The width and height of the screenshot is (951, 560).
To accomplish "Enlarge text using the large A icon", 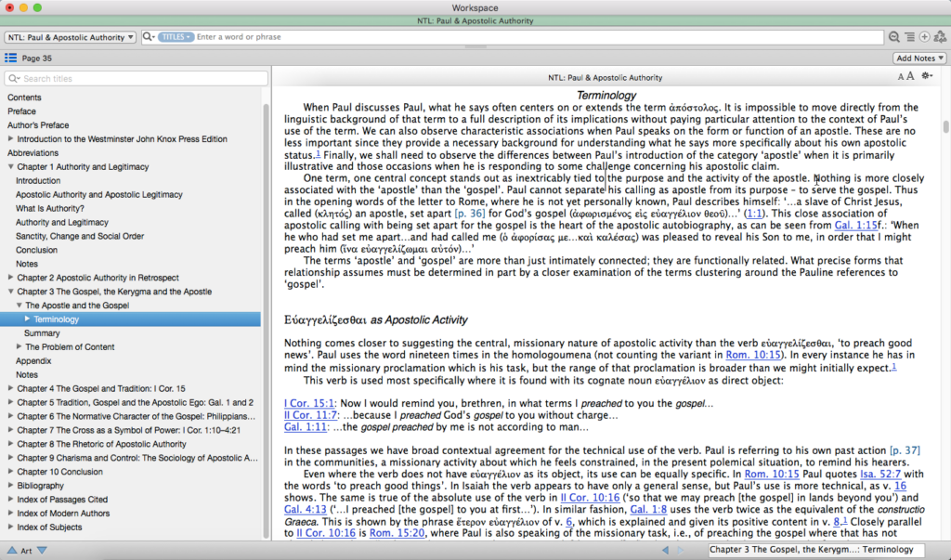I will coord(910,74).
